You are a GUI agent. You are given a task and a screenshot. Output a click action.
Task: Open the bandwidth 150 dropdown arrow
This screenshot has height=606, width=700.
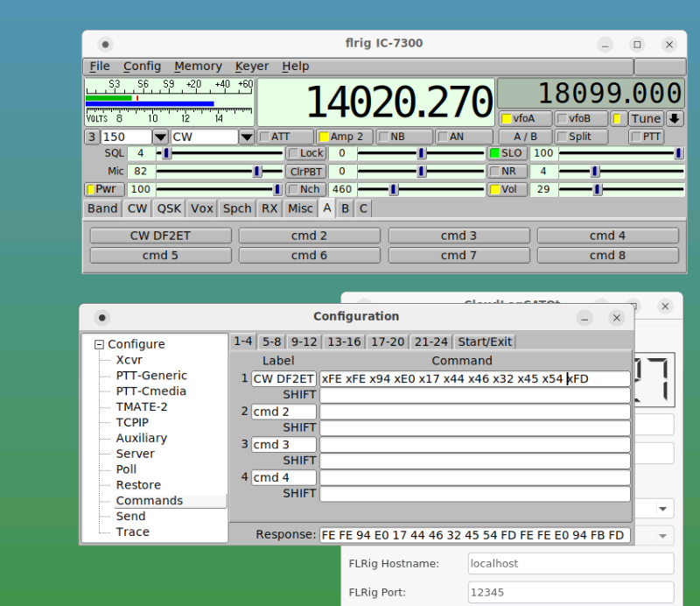click(161, 137)
